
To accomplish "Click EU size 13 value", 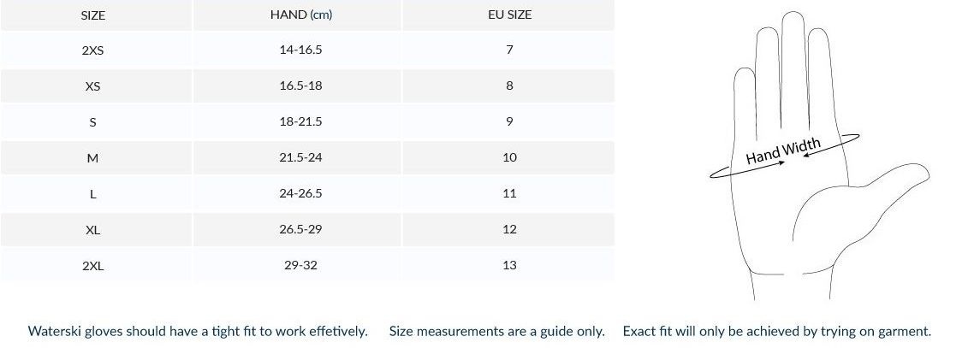I will pyautogui.click(x=509, y=265).
